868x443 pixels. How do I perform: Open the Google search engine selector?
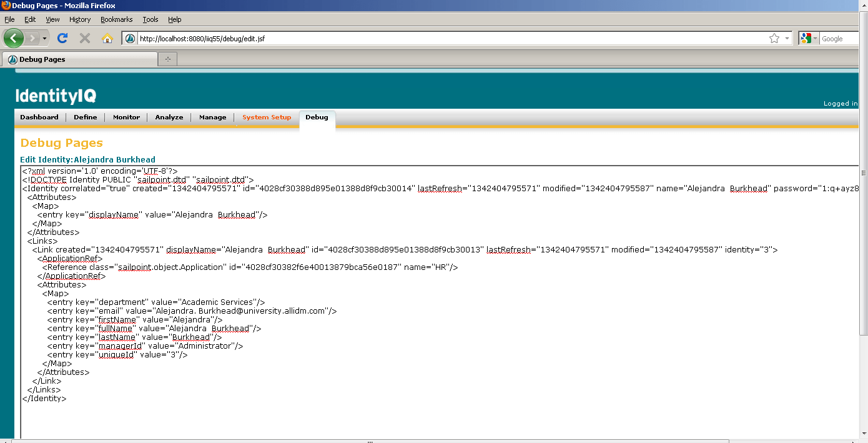pyautogui.click(x=809, y=39)
